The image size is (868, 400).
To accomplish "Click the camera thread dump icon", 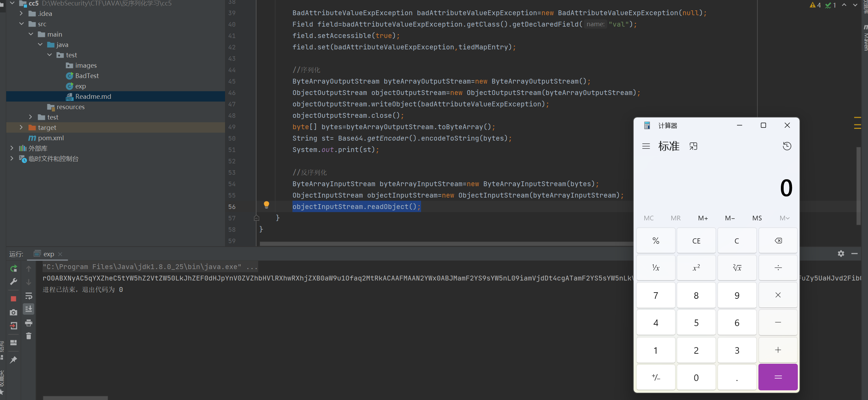I will coord(13,312).
